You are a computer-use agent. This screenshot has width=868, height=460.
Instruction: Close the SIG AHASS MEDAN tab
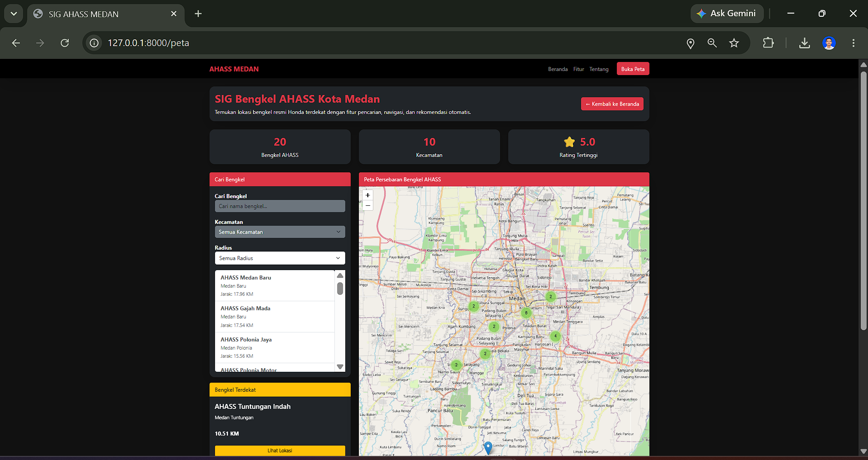click(173, 14)
